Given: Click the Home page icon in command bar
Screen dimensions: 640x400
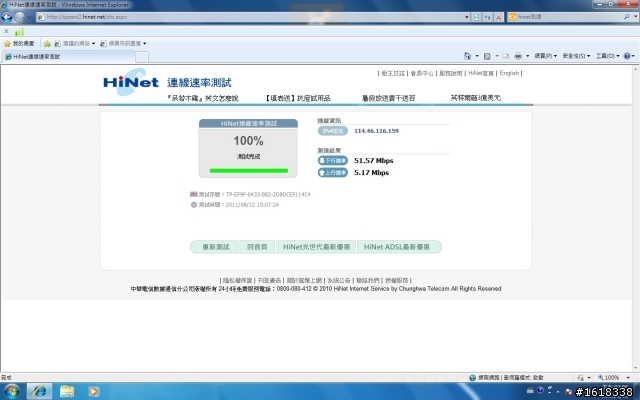Looking at the screenshot, I should click(467, 56).
